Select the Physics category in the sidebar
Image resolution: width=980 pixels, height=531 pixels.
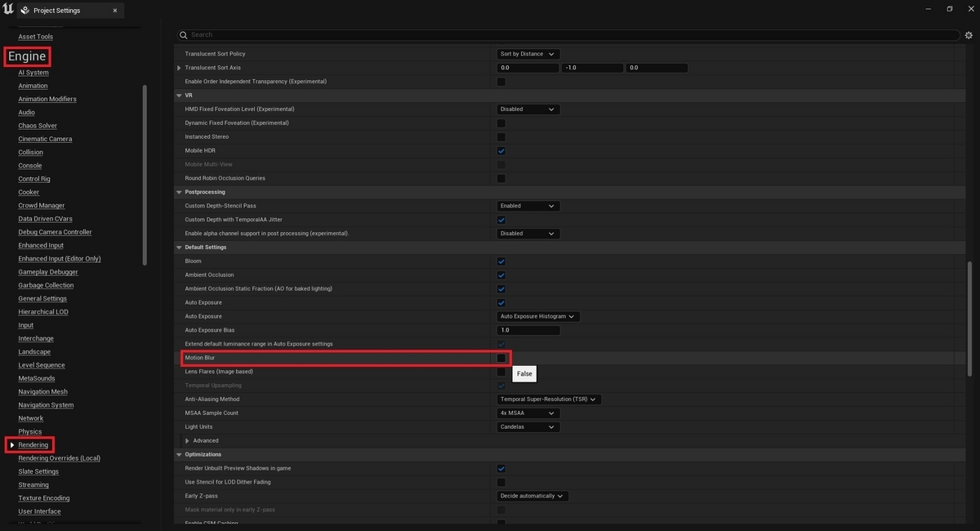[29, 431]
